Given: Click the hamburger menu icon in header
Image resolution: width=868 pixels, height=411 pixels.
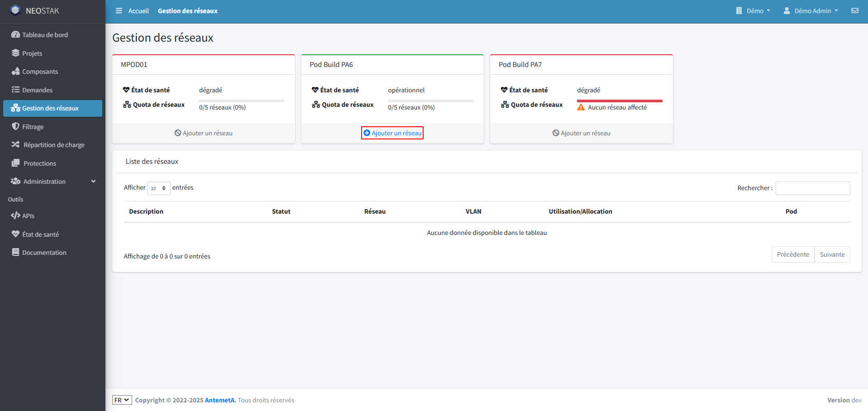Looking at the screenshot, I should [x=119, y=11].
